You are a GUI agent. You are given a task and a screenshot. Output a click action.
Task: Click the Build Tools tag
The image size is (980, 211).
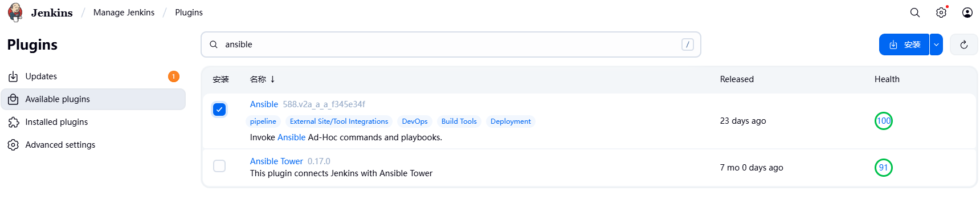(459, 121)
